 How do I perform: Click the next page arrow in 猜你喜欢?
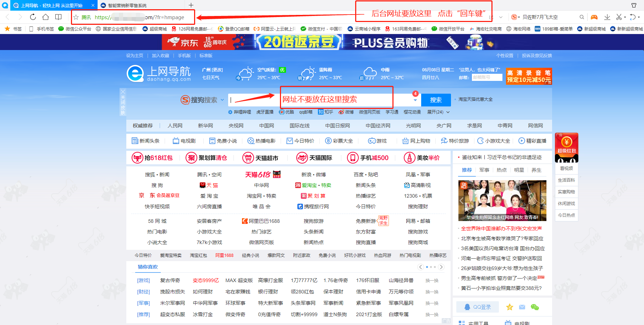(441, 267)
